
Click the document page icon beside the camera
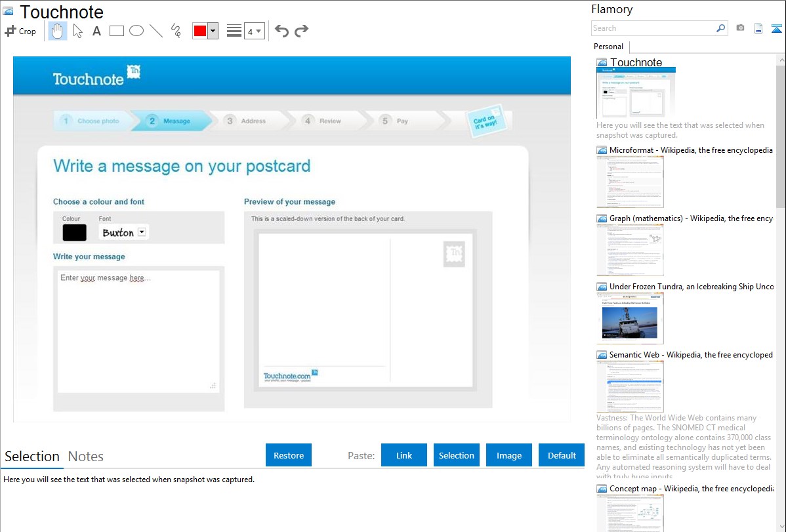click(x=758, y=28)
